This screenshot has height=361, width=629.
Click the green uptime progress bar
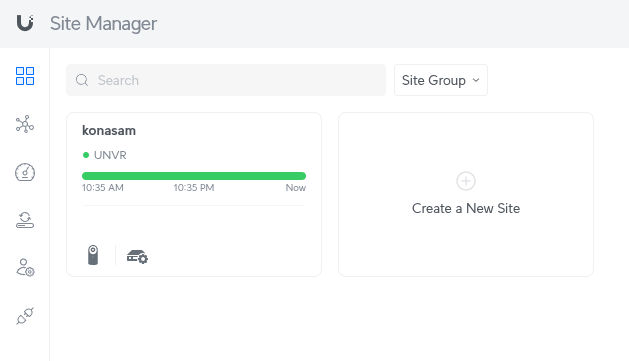(194, 176)
